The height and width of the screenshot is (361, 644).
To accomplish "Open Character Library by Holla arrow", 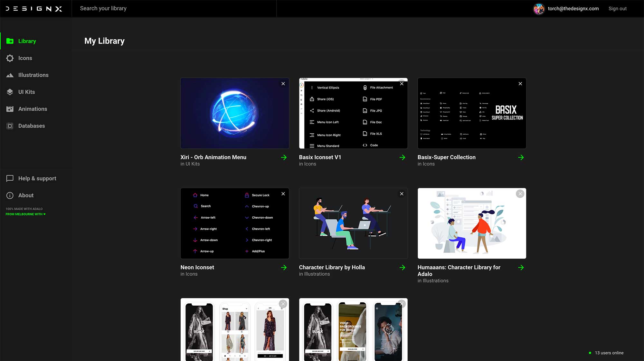I will point(402,268).
